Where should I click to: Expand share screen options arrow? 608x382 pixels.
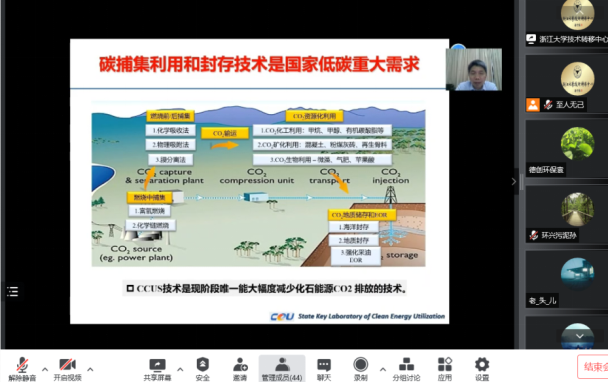pos(180,369)
